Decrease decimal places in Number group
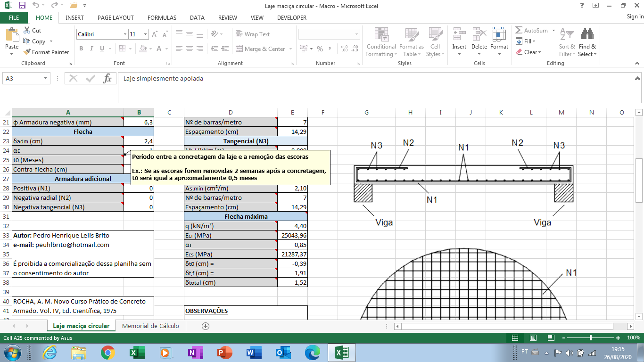The height and width of the screenshot is (362, 644). (x=355, y=49)
